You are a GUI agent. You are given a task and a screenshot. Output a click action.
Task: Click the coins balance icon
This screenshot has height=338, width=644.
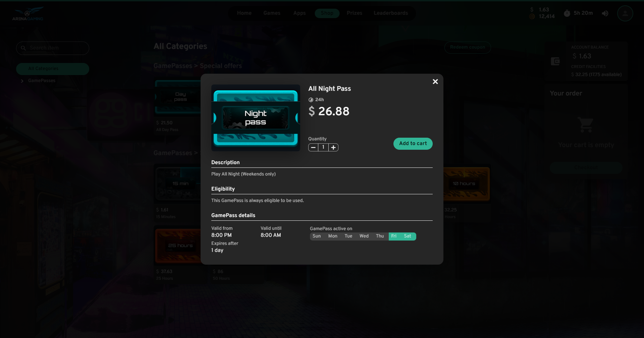click(532, 16)
